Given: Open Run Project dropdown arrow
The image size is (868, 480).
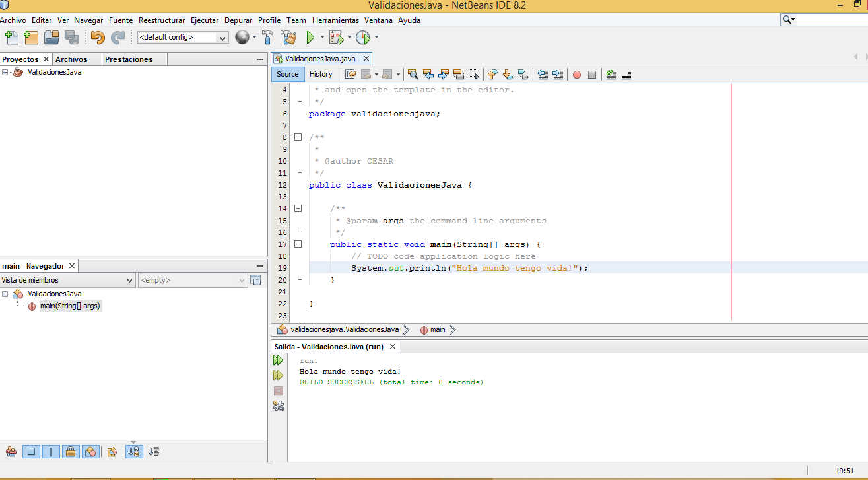Looking at the screenshot, I should pyautogui.click(x=323, y=38).
